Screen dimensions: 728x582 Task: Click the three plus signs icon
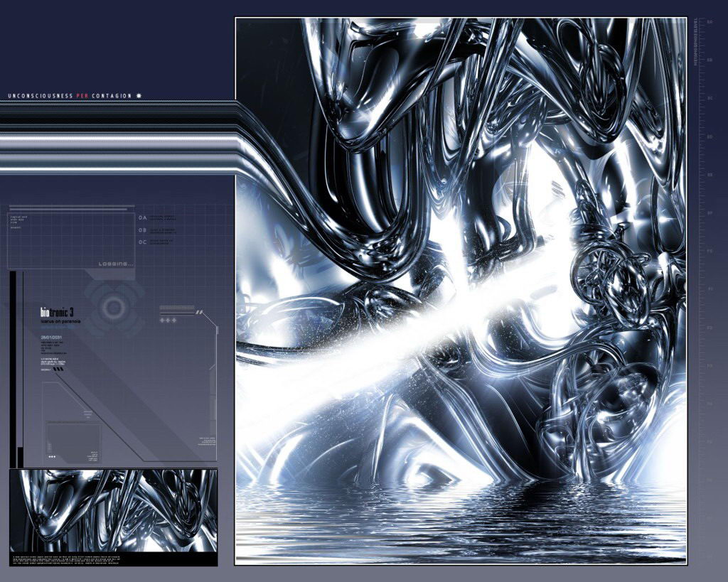coord(168,321)
